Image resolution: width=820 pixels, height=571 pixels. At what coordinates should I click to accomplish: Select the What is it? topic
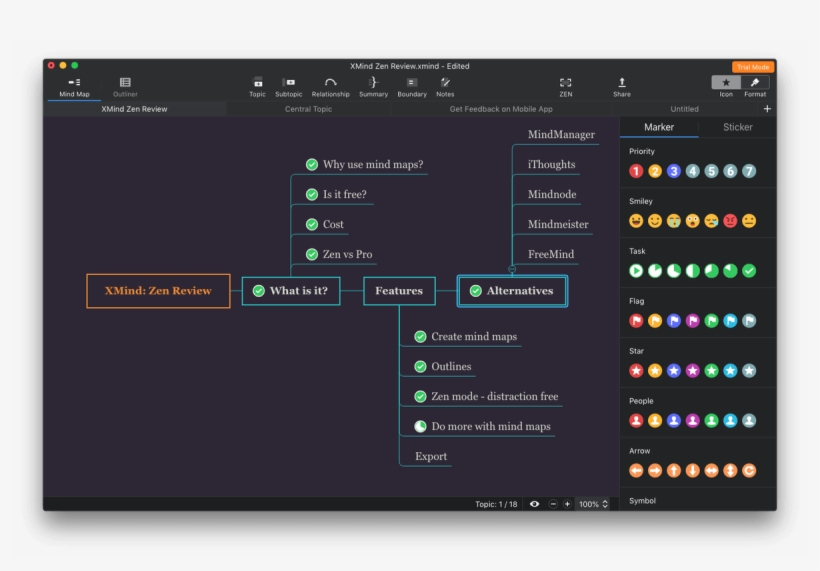pyautogui.click(x=291, y=291)
